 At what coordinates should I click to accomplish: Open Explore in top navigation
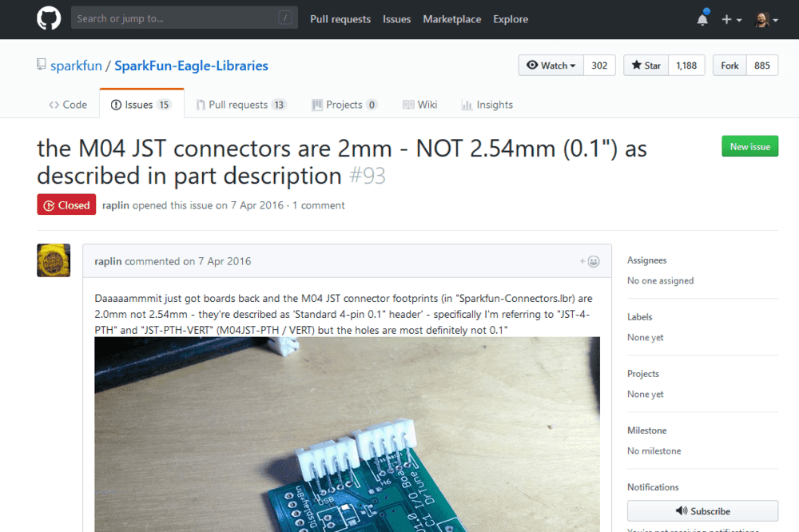tap(510, 19)
